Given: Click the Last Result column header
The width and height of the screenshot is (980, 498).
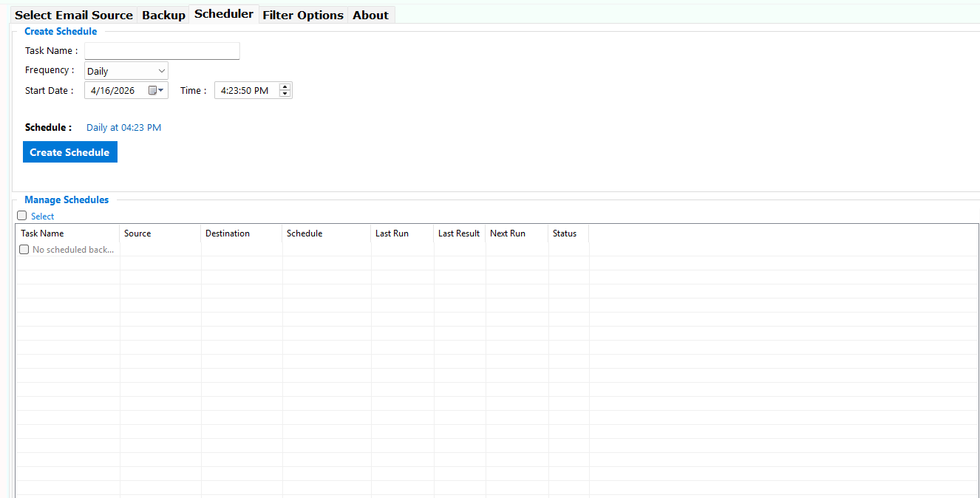Looking at the screenshot, I should coord(460,233).
